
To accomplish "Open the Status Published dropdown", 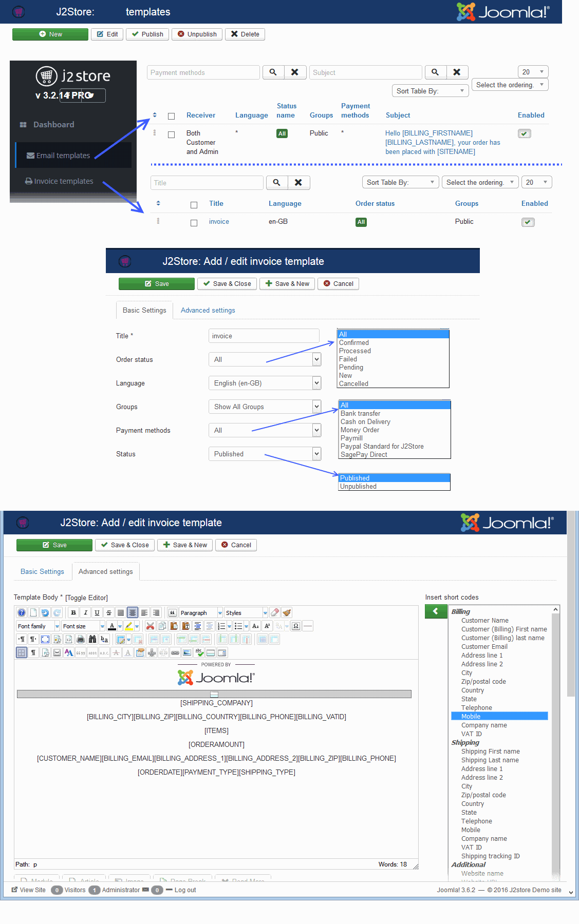I will tap(265, 454).
